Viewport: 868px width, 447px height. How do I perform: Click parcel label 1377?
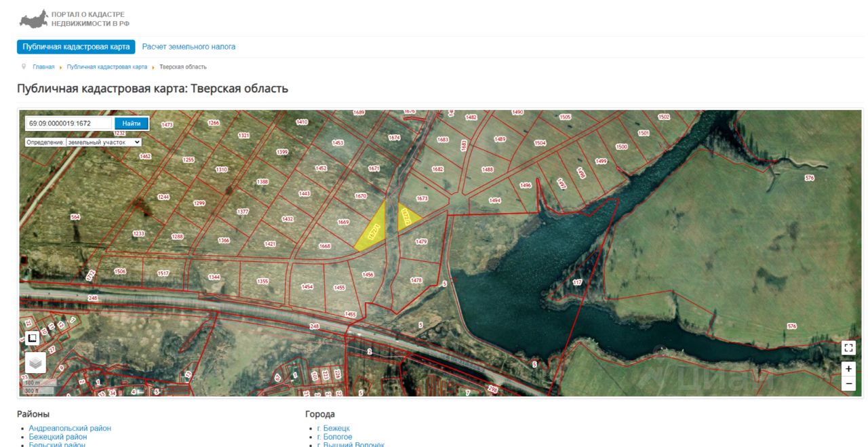[x=243, y=212]
